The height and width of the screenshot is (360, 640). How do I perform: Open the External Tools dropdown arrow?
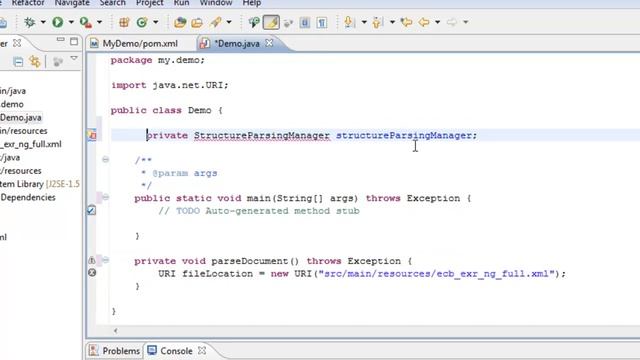(x=99, y=22)
